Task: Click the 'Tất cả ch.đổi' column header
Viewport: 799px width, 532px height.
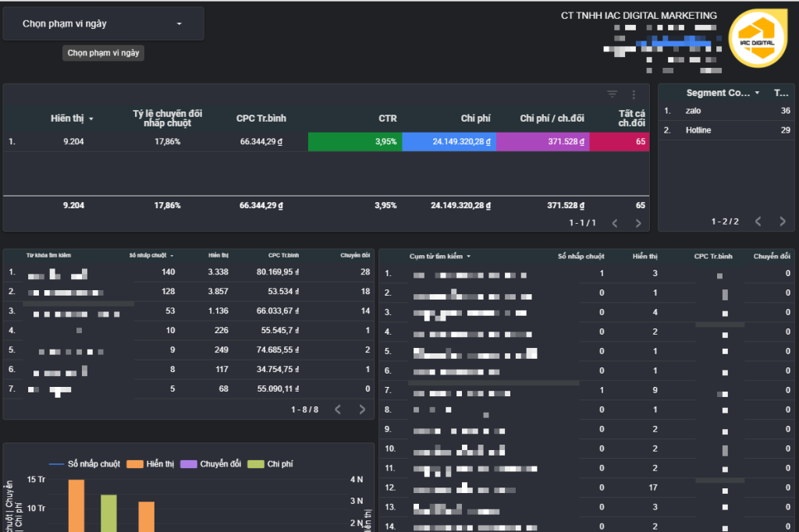Action: click(632, 119)
